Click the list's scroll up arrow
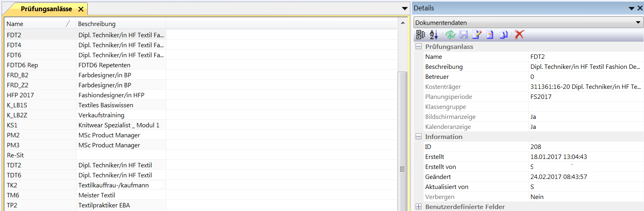 point(403,23)
